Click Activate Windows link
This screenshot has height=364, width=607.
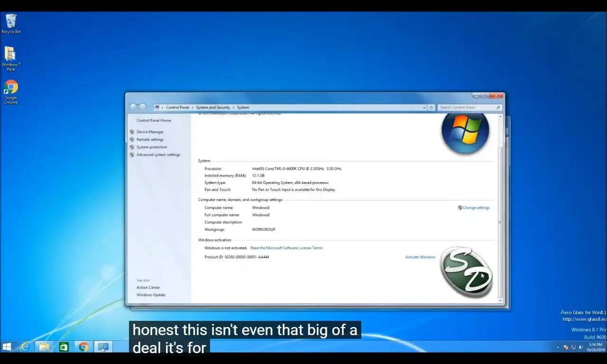click(x=420, y=257)
